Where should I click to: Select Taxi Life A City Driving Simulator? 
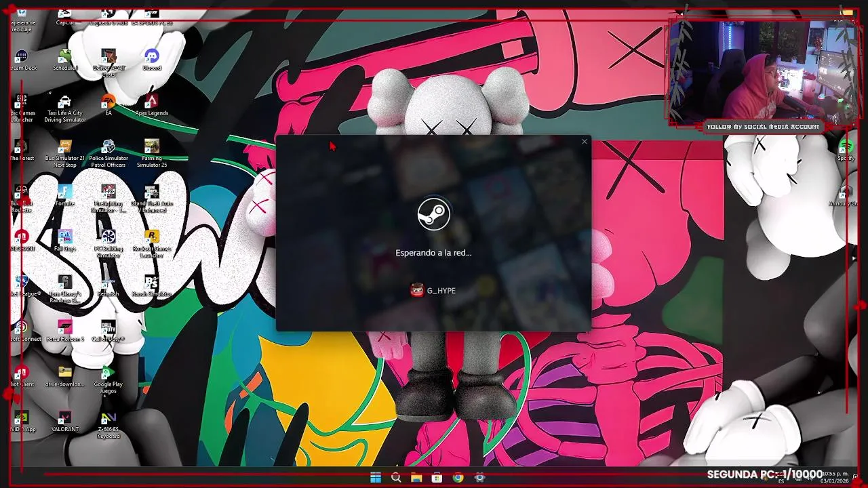[x=65, y=108]
